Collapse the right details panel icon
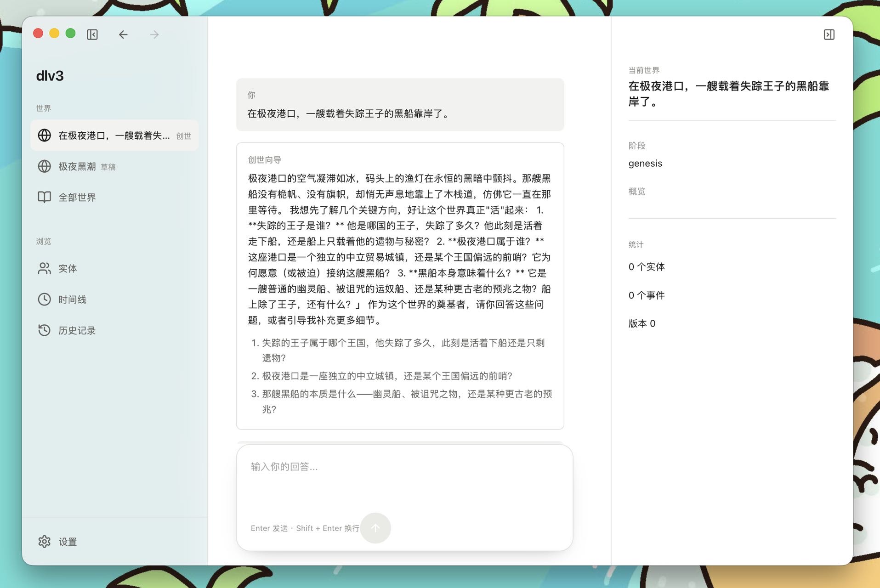 [829, 34]
